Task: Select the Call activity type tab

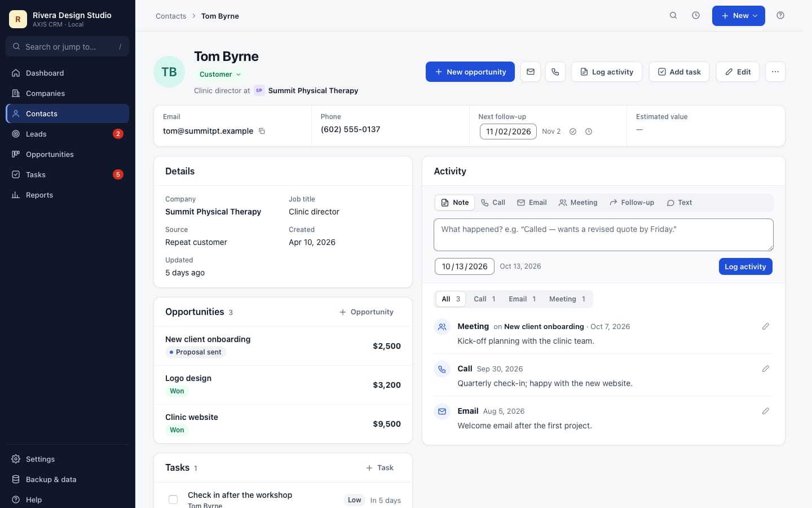Action: pyautogui.click(x=493, y=203)
